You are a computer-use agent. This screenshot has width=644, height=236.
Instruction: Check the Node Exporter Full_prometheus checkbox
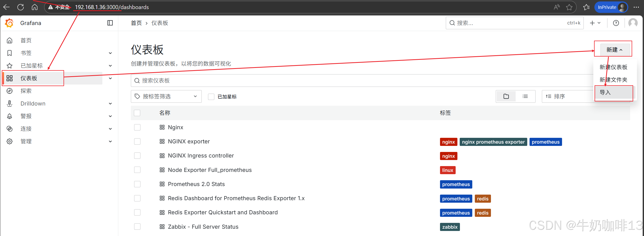[x=137, y=170]
